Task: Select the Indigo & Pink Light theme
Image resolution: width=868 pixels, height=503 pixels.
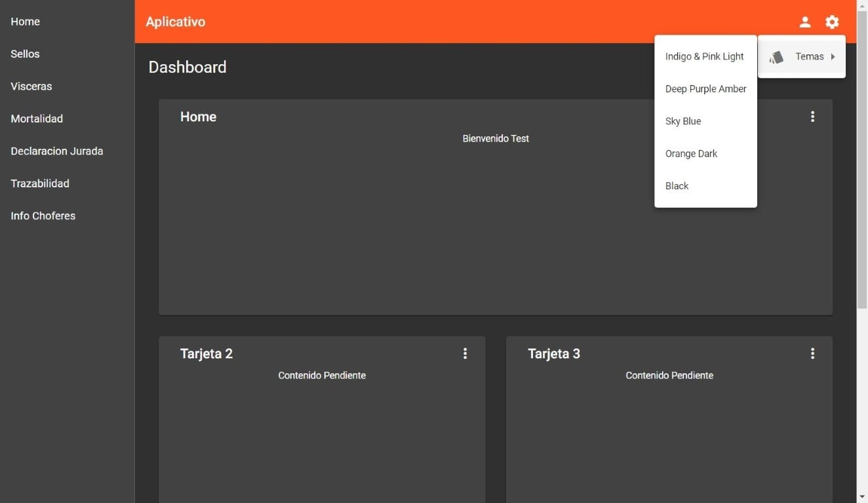Action: point(705,56)
